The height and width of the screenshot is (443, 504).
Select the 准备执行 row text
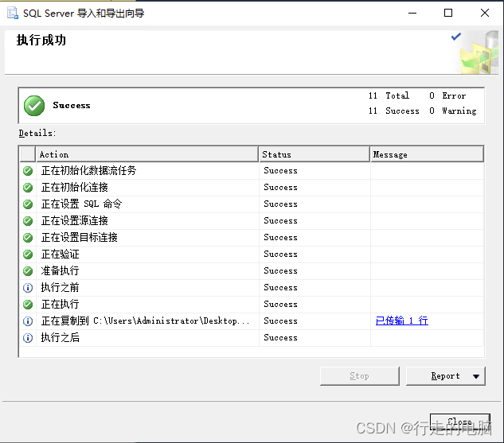[x=60, y=271]
